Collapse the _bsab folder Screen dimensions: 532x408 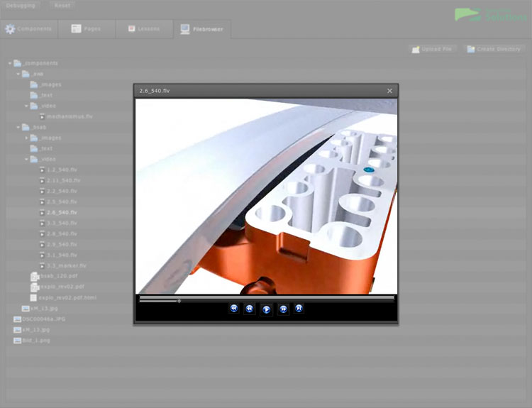tap(18, 127)
